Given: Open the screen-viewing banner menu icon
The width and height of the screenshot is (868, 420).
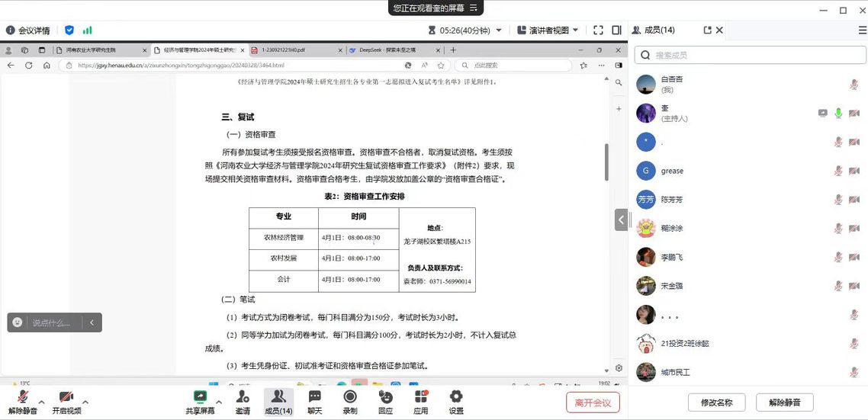Looking at the screenshot, I should click(473, 8).
